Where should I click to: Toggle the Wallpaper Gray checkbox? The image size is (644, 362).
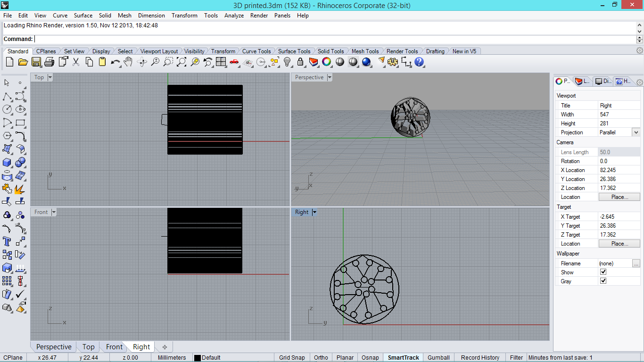pyautogui.click(x=603, y=281)
